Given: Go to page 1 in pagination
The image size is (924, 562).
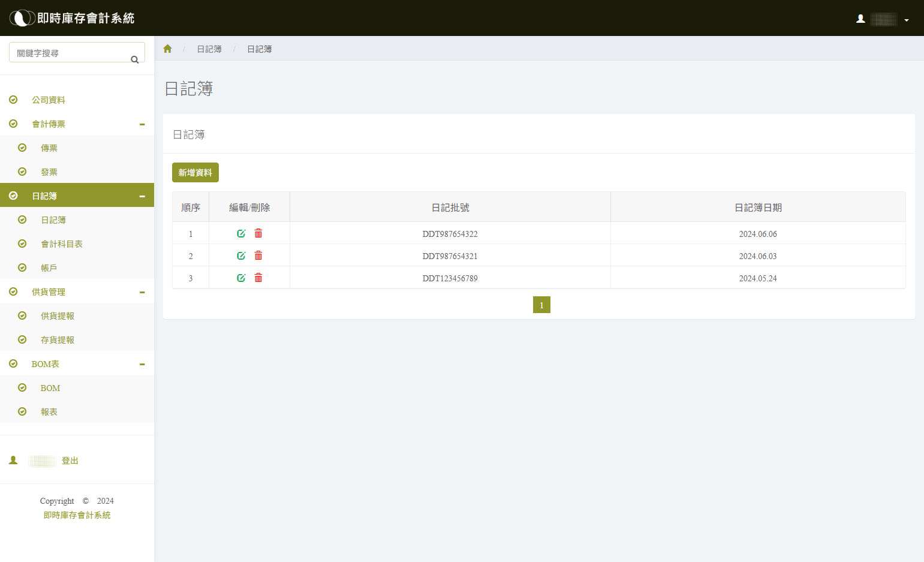Looking at the screenshot, I should tap(541, 305).
